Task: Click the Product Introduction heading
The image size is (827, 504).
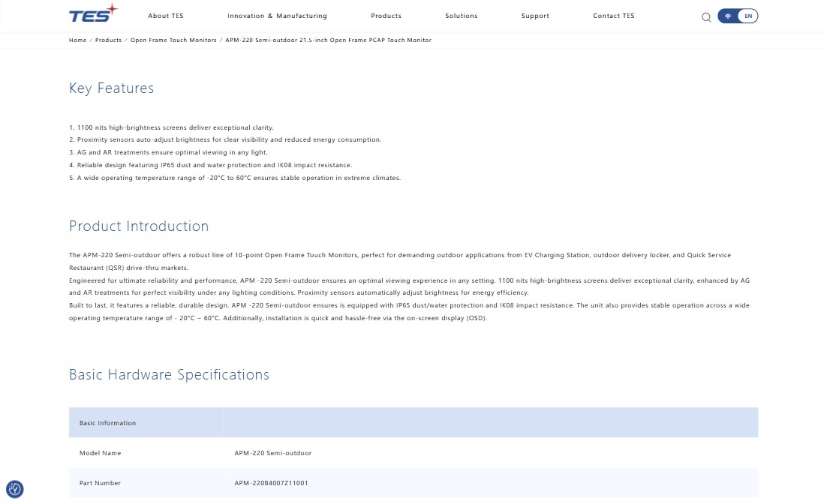Action: (139, 226)
